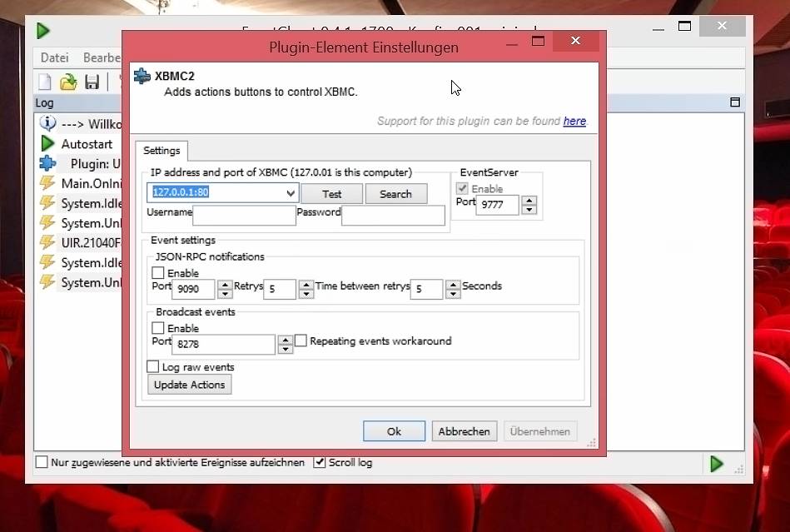Click the Username input field
The width and height of the screenshot is (790, 532).
click(x=245, y=215)
